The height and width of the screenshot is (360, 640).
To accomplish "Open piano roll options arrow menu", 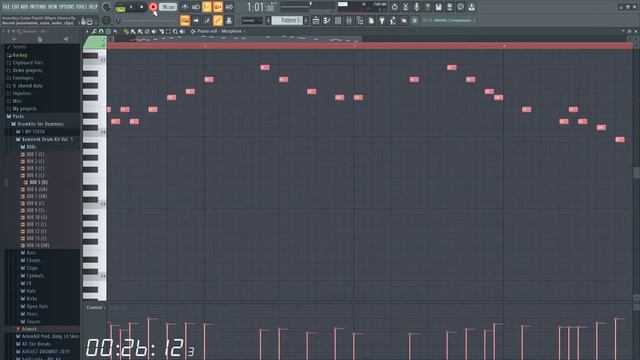I will pos(87,31).
